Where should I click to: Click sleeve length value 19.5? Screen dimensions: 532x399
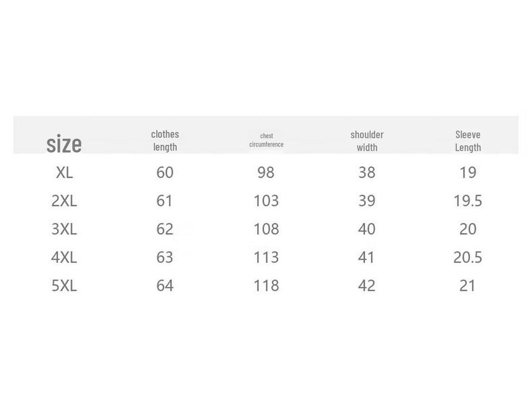[468, 201]
